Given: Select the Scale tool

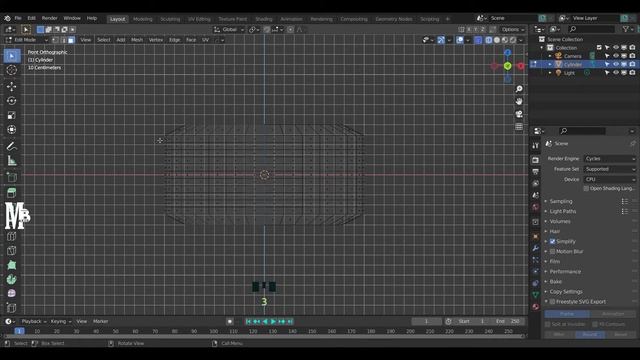Looking at the screenshot, I should click(x=12, y=116).
